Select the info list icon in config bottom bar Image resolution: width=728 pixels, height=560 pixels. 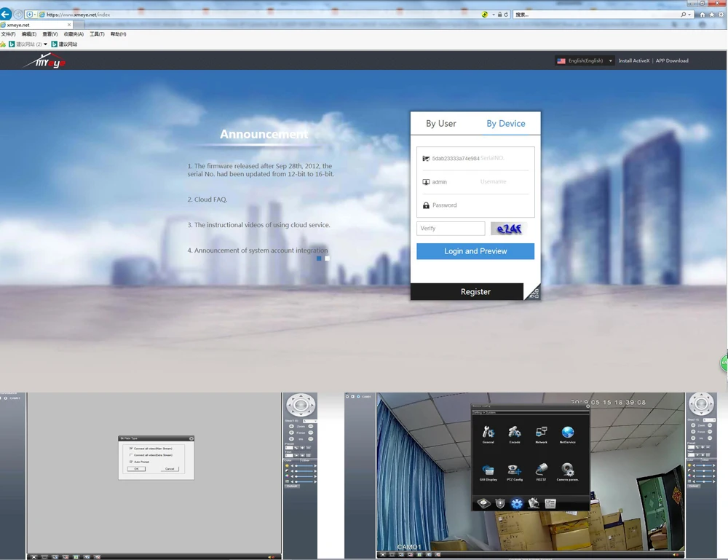[x=550, y=503]
